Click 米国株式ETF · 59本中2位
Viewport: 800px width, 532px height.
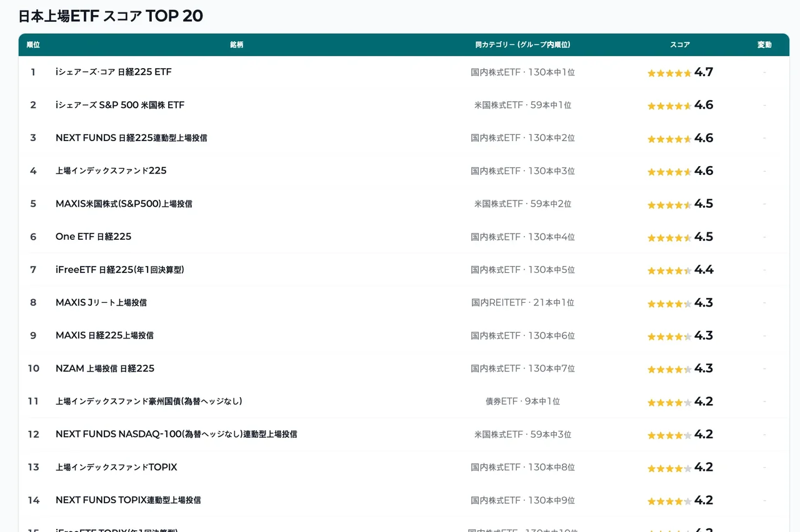click(x=522, y=204)
